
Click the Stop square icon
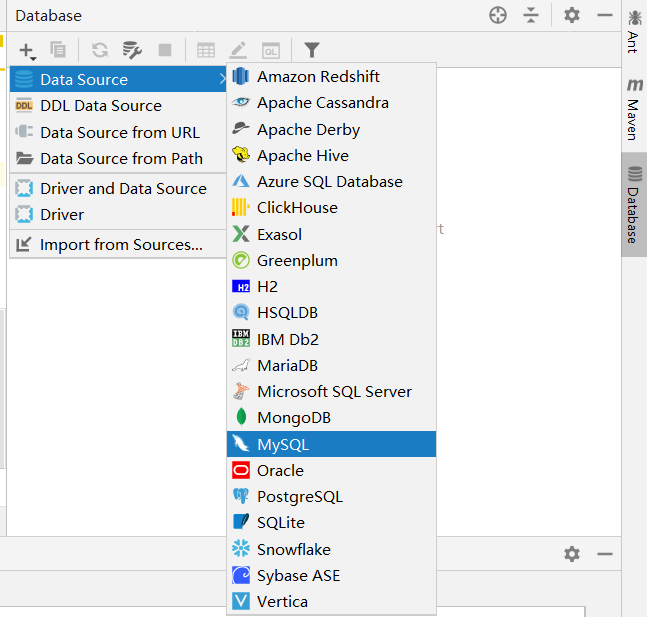pos(165,50)
